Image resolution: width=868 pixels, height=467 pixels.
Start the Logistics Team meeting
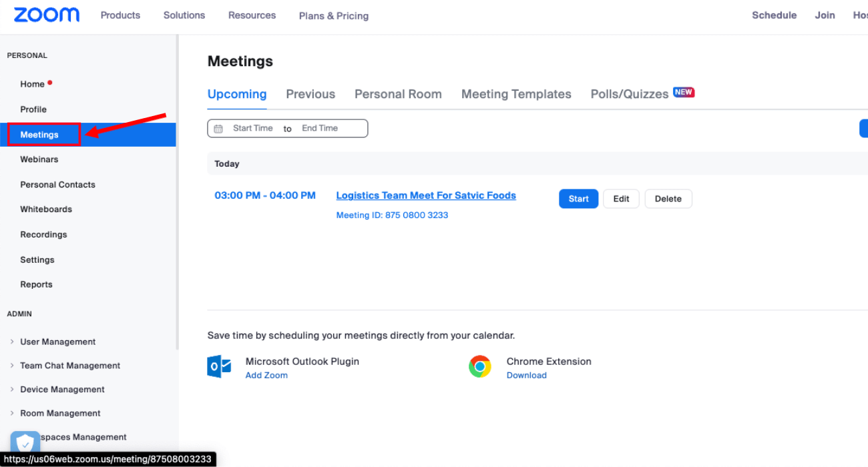pos(578,199)
